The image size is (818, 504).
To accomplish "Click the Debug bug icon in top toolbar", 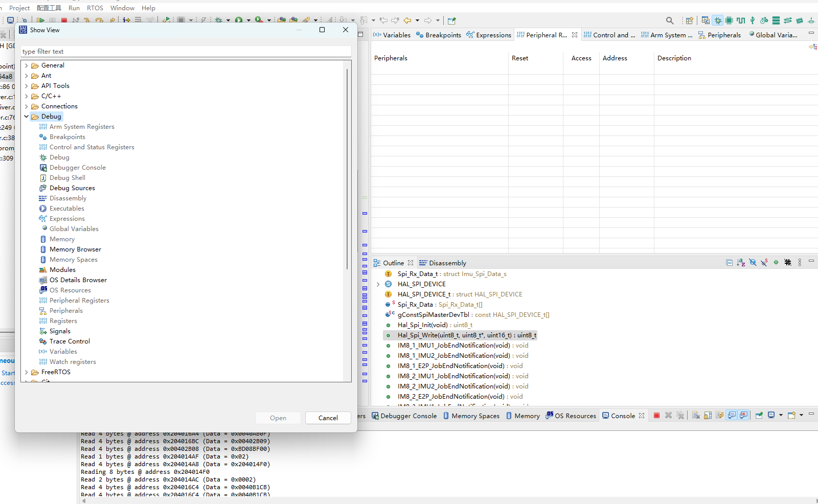I will pyautogui.click(x=718, y=20).
